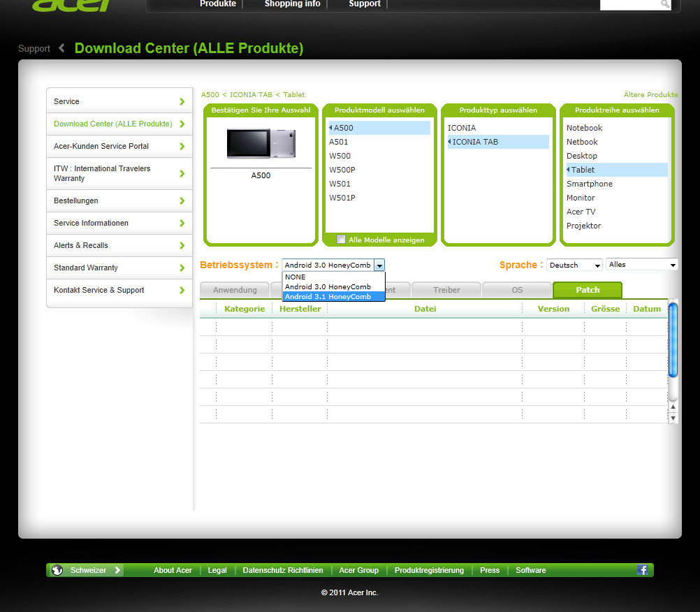
Task: Switch to the Patch tab
Action: tap(588, 290)
